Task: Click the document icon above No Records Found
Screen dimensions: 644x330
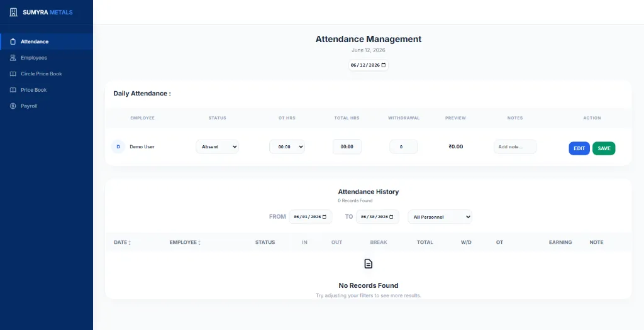Action: click(x=369, y=264)
